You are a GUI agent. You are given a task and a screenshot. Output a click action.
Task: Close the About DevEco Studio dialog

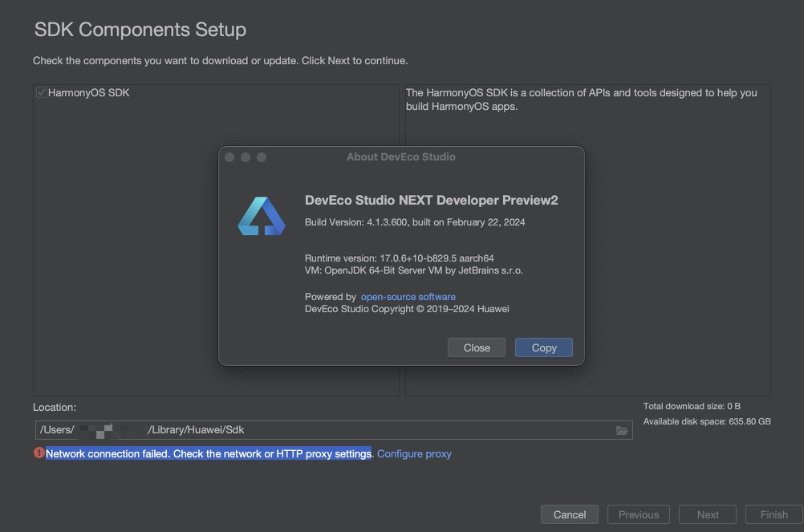point(477,347)
